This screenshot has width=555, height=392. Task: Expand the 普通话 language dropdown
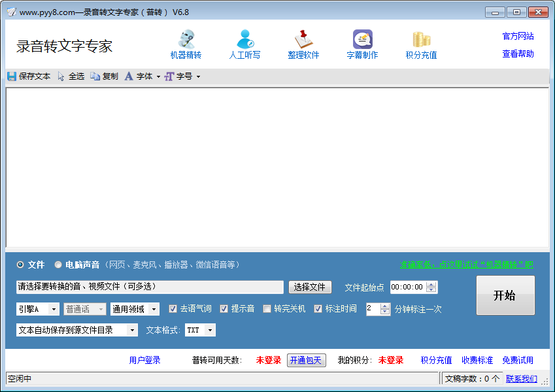tap(101, 309)
